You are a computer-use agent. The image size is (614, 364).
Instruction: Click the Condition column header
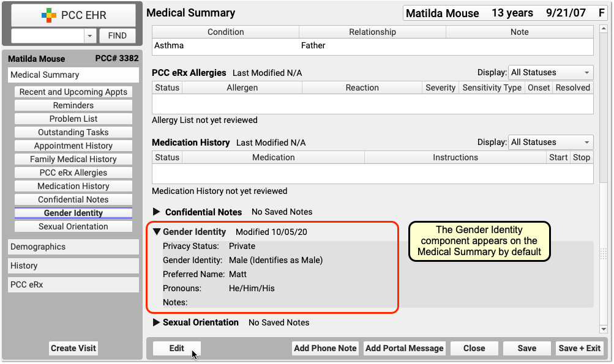tap(225, 32)
